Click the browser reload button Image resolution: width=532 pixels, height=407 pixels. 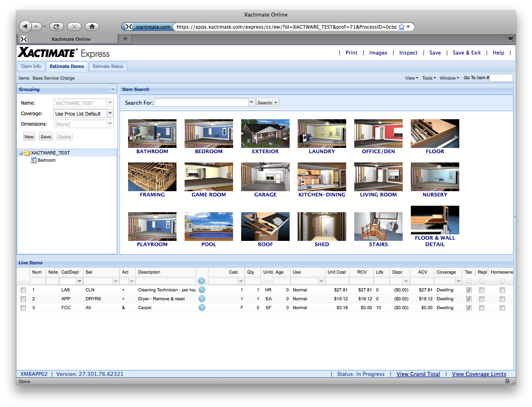[x=57, y=27]
